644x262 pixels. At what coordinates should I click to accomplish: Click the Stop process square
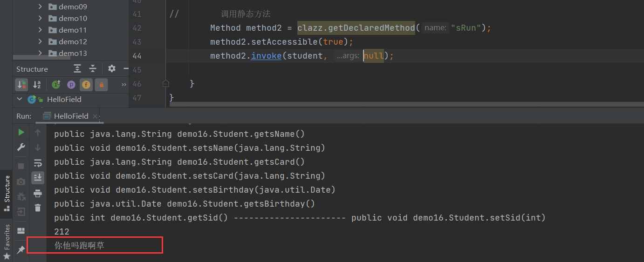coord(21,166)
